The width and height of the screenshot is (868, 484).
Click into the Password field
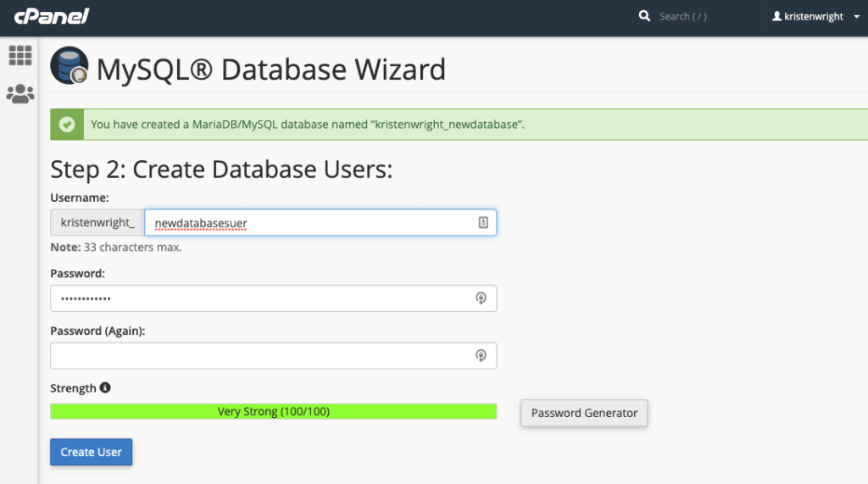pyautogui.click(x=274, y=298)
